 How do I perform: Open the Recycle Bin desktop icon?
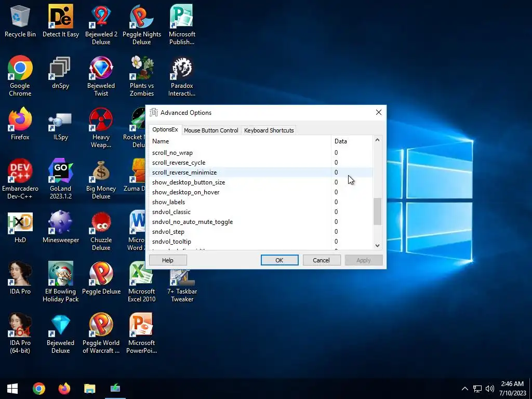click(20, 20)
